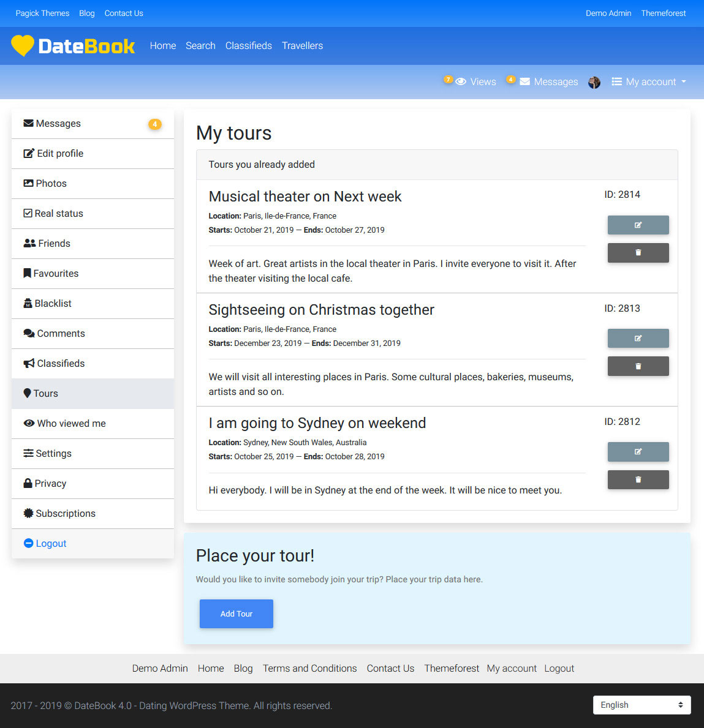Edit the Sightseeing on Christmas tour
The height and width of the screenshot is (728, 704).
pyautogui.click(x=638, y=339)
